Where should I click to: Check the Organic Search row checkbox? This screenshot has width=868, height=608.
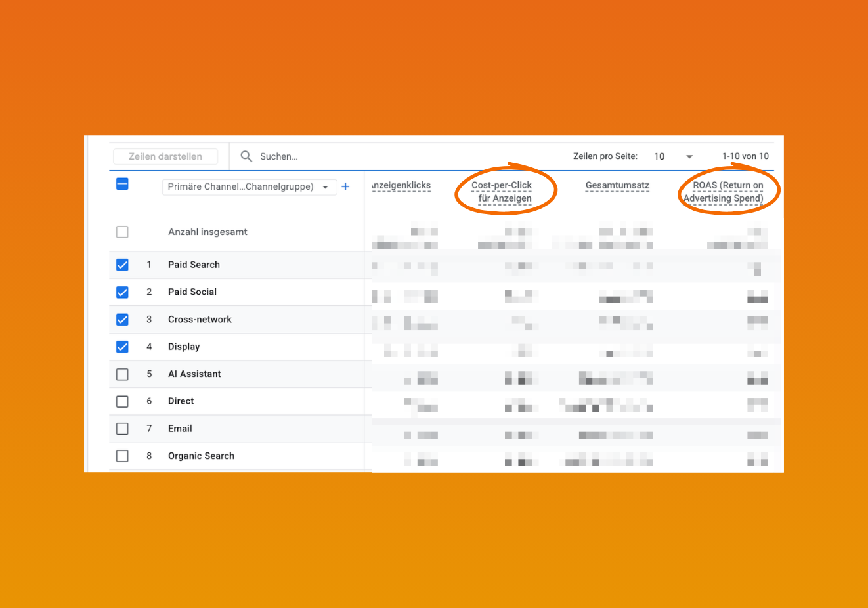point(122,456)
